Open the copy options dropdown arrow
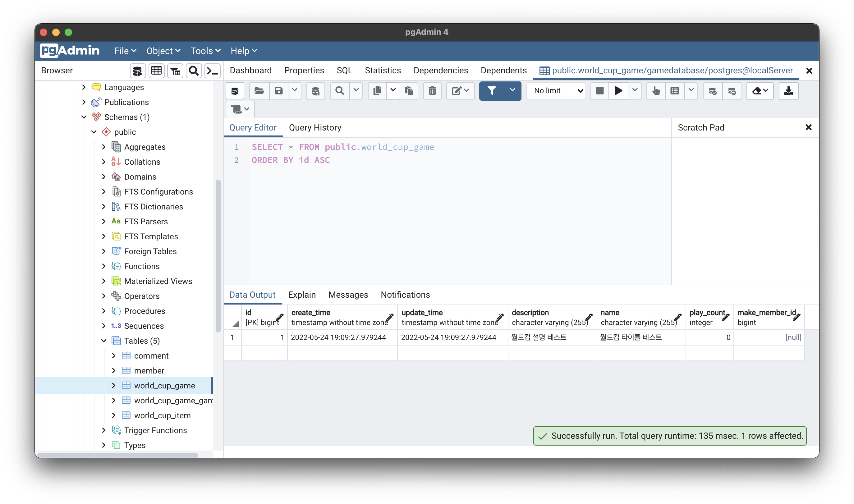The image size is (854, 504). [393, 91]
